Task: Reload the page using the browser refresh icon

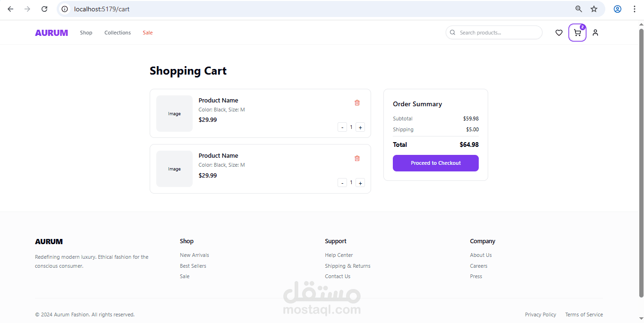Action: coord(44,9)
